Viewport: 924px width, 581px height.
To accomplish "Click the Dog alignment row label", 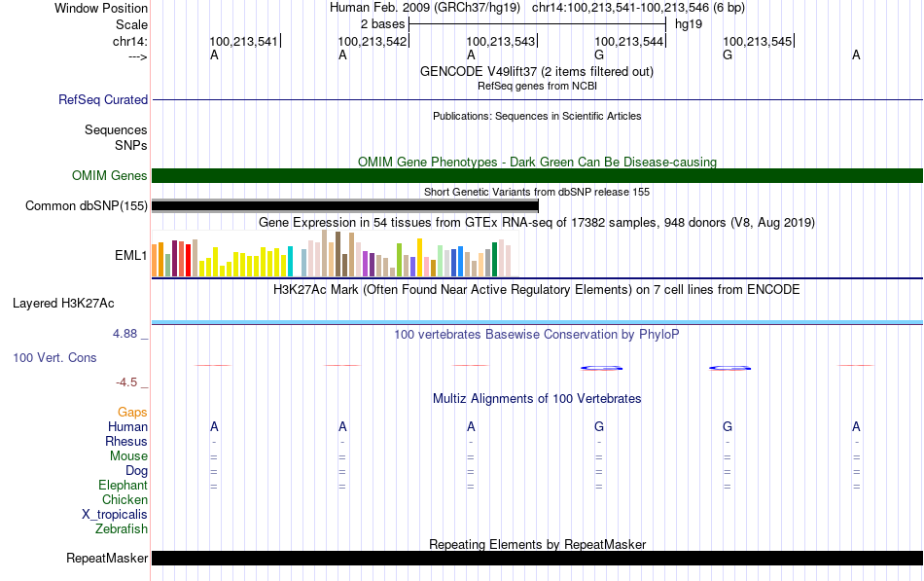I will point(136,471).
